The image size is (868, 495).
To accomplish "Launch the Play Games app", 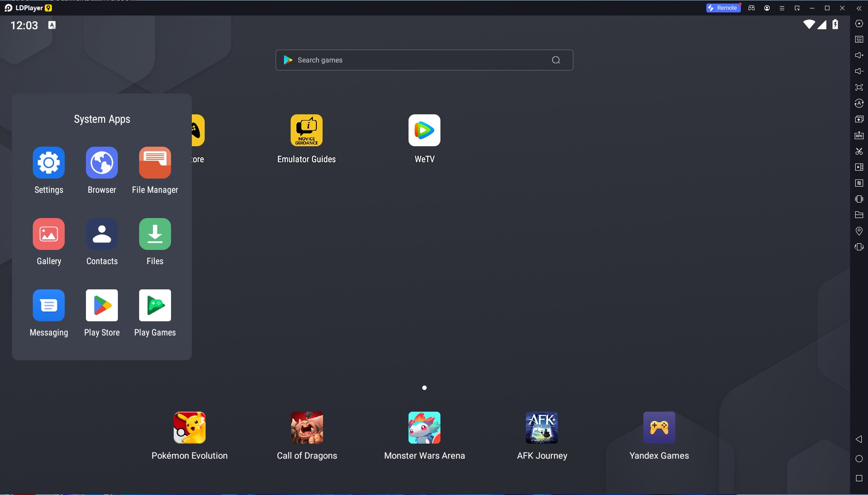I will pyautogui.click(x=155, y=305).
